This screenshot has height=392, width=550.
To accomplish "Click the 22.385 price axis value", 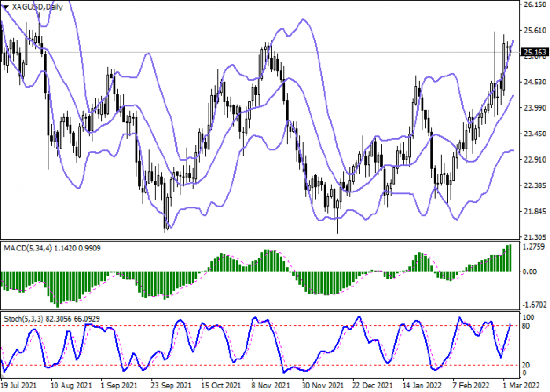I will [x=534, y=185].
